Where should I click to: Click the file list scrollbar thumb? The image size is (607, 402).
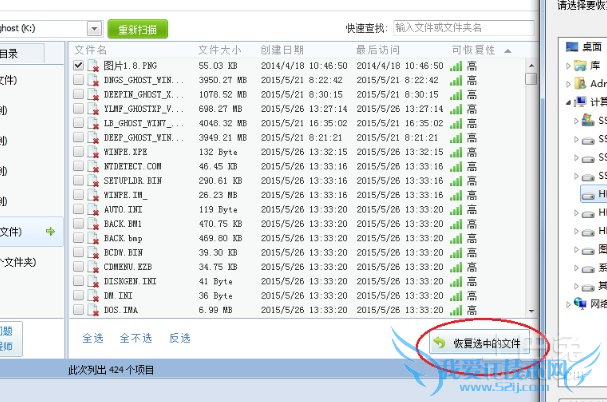pyautogui.click(x=531, y=79)
